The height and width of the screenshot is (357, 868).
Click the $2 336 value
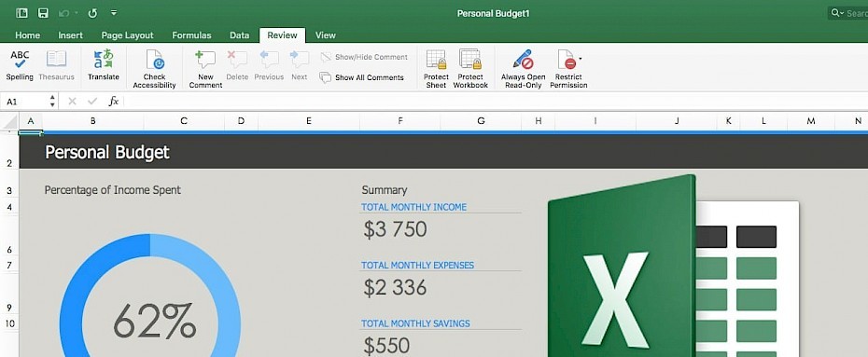click(x=395, y=287)
